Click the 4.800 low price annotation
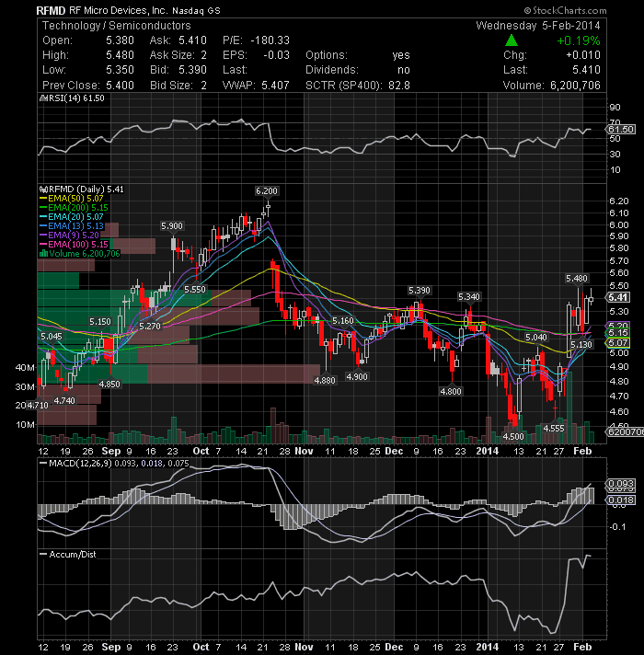This screenshot has height=655, width=644. click(x=451, y=391)
